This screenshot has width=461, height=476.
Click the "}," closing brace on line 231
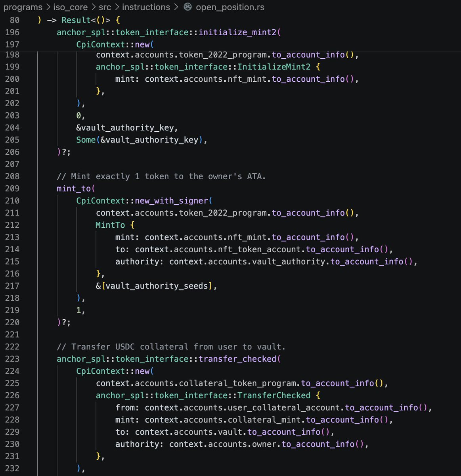pyautogui.click(x=100, y=456)
